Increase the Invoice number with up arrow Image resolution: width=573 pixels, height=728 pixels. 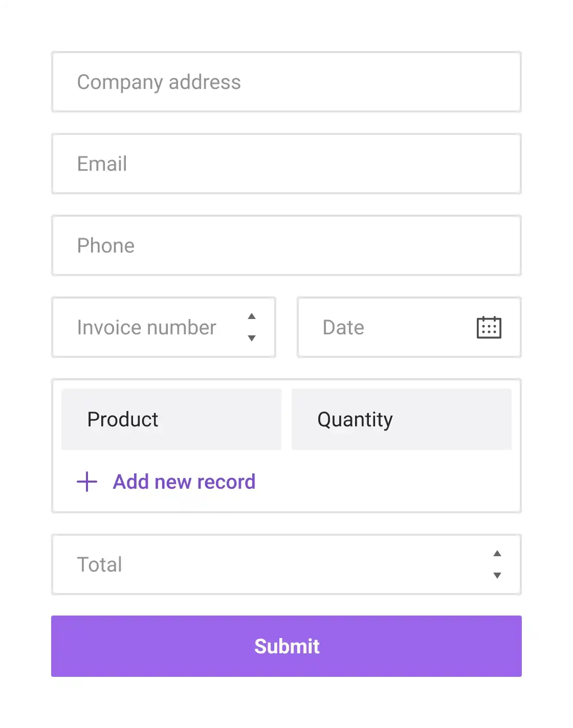click(252, 316)
